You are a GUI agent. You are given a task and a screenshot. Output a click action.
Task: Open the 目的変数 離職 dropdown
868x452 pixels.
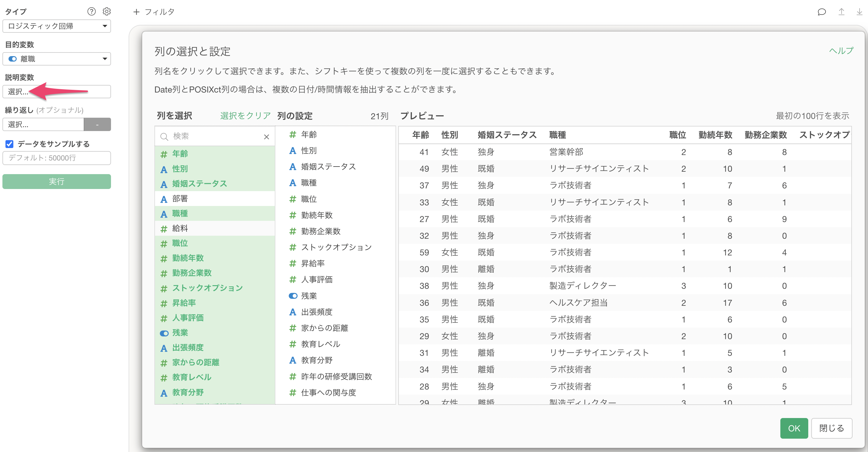pyautogui.click(x=57, y=59)
